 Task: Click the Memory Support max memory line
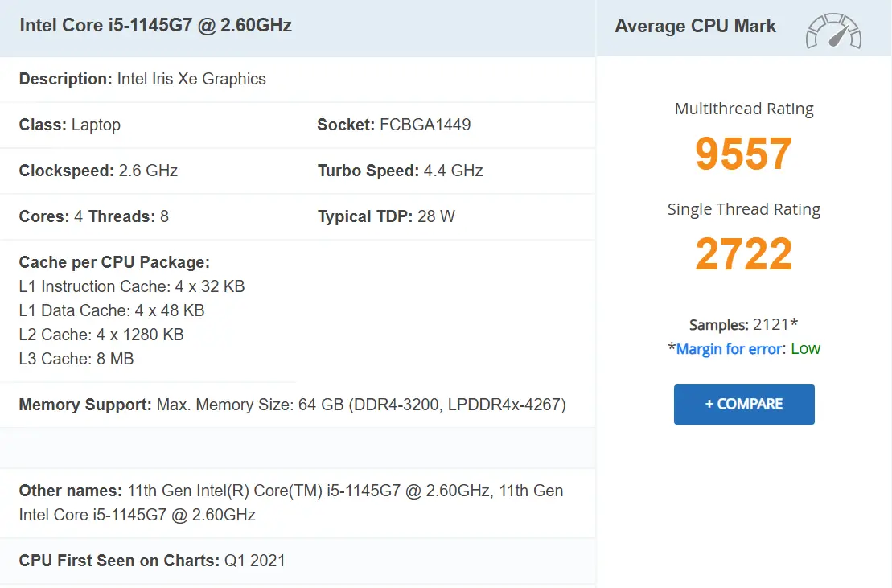click(293, 405)
